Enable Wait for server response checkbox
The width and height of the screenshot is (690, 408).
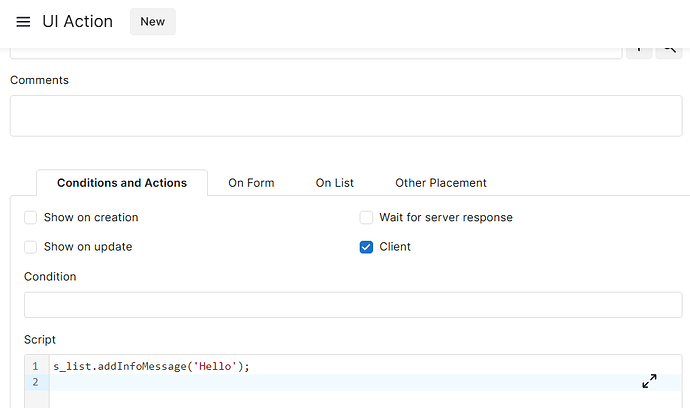[366, 217]
